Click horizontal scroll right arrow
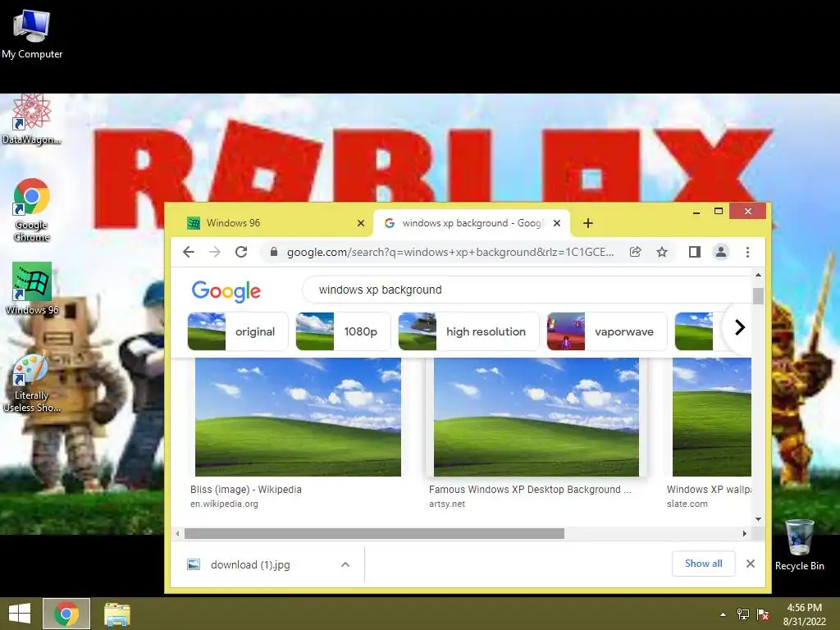The height and width of the screenshot is (630, 840). click(x=744, y=533)
